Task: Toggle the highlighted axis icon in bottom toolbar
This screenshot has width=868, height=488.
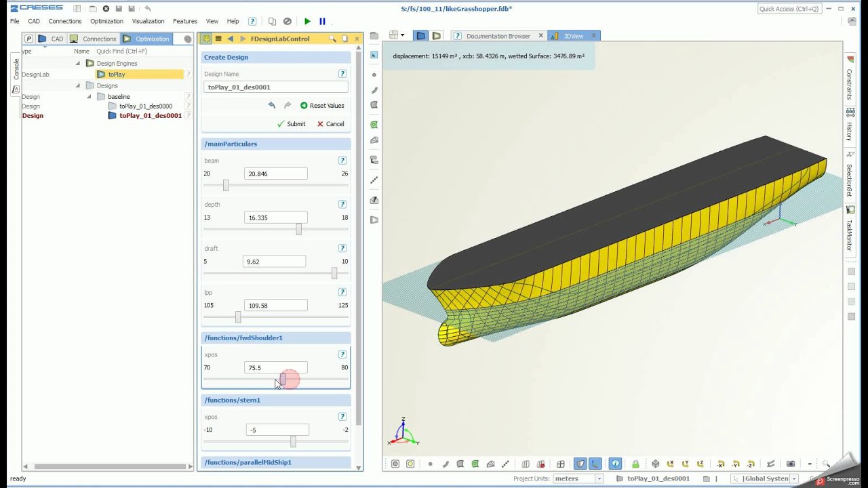Action: coord(595,464)
